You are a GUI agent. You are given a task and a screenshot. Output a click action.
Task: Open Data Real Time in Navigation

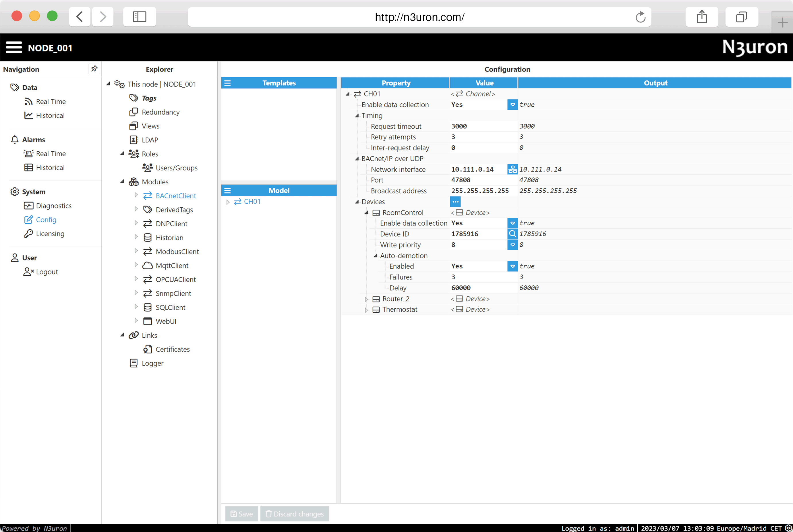(45, 101)
